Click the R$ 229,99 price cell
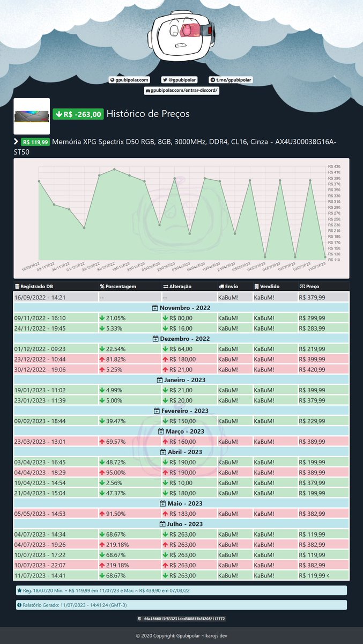 pos(323,421)
